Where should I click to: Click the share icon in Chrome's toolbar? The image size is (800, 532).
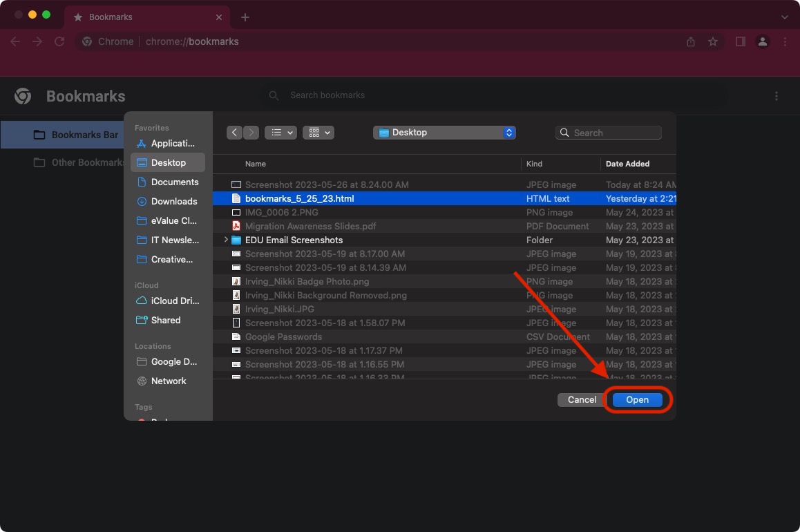690,41
